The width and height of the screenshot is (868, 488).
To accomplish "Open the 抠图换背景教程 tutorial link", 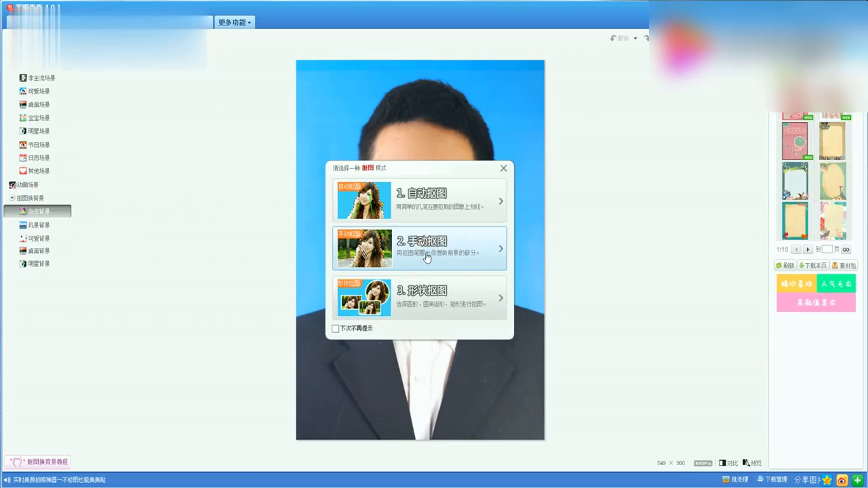I will 37,462.
